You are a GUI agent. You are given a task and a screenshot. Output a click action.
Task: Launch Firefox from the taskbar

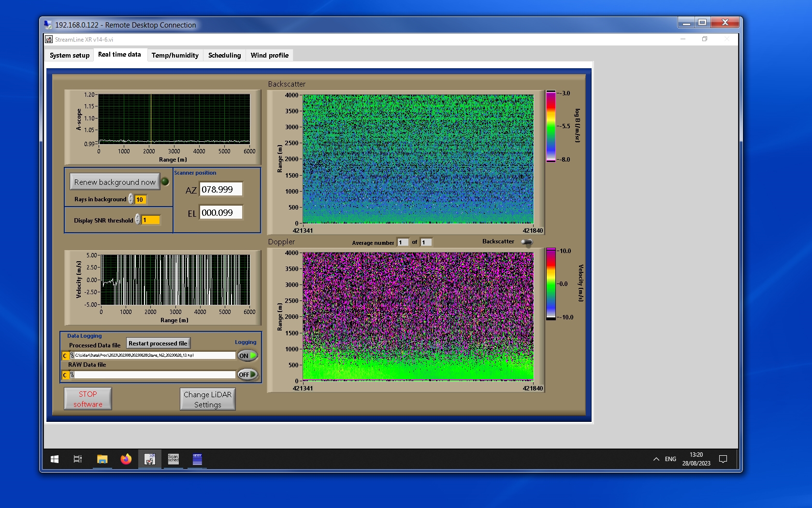126,459
